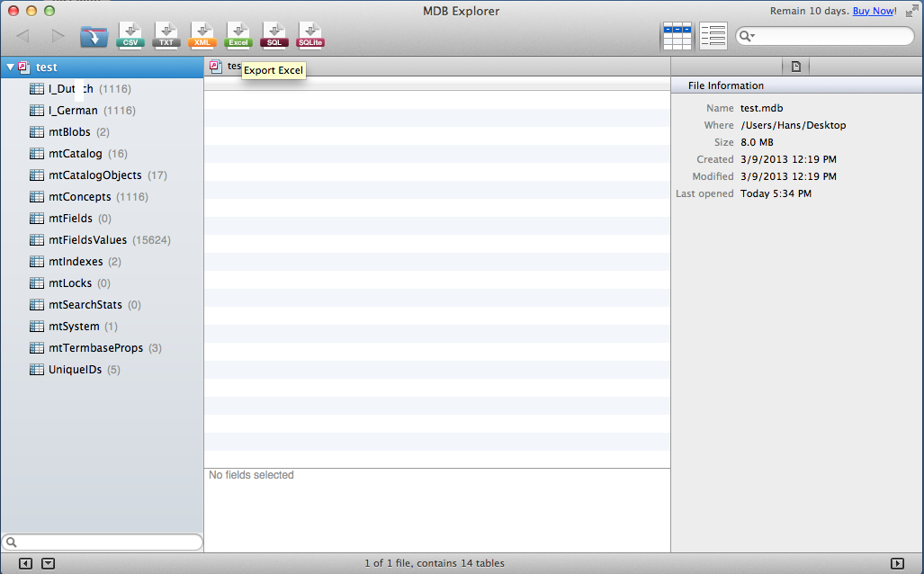
Task: Click the Export SQLite toolbar icon
Action: coord(310,35)
